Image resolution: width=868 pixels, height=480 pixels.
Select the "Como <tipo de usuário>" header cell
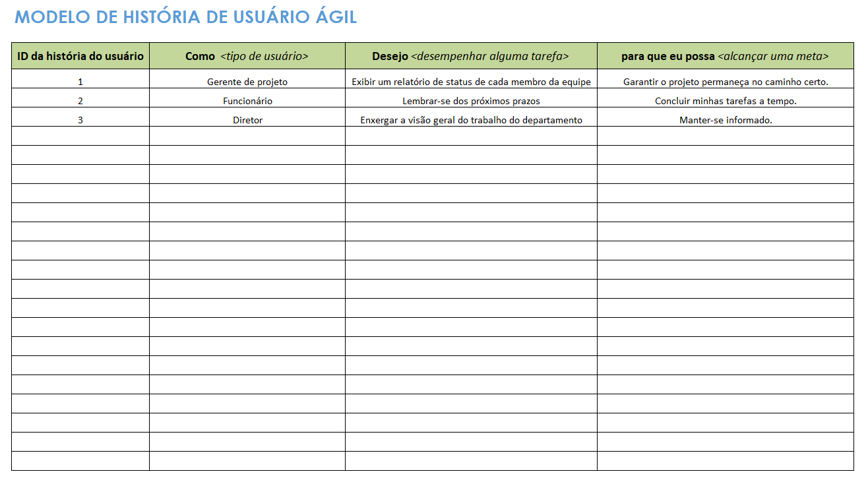point(247,56)
